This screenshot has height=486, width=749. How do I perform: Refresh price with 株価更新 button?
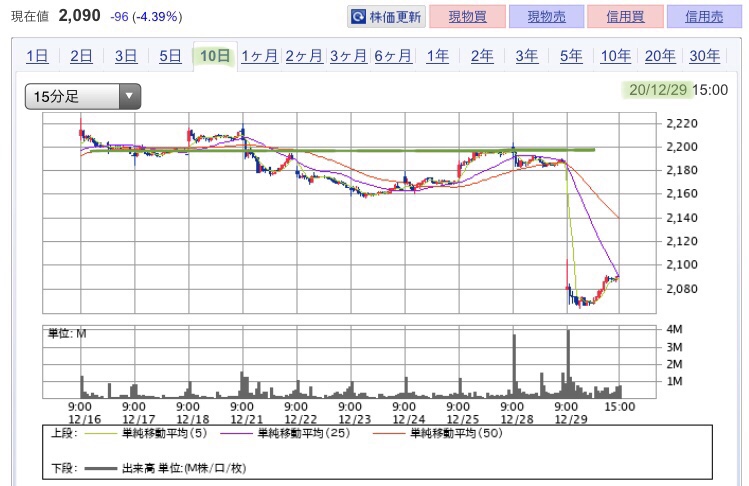(x=386, y=17)
